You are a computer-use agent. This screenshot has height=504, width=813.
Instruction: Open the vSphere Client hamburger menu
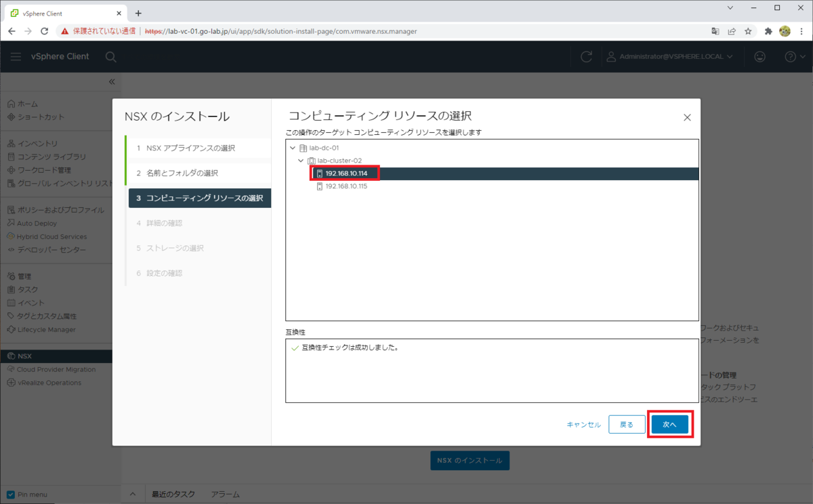16,57
